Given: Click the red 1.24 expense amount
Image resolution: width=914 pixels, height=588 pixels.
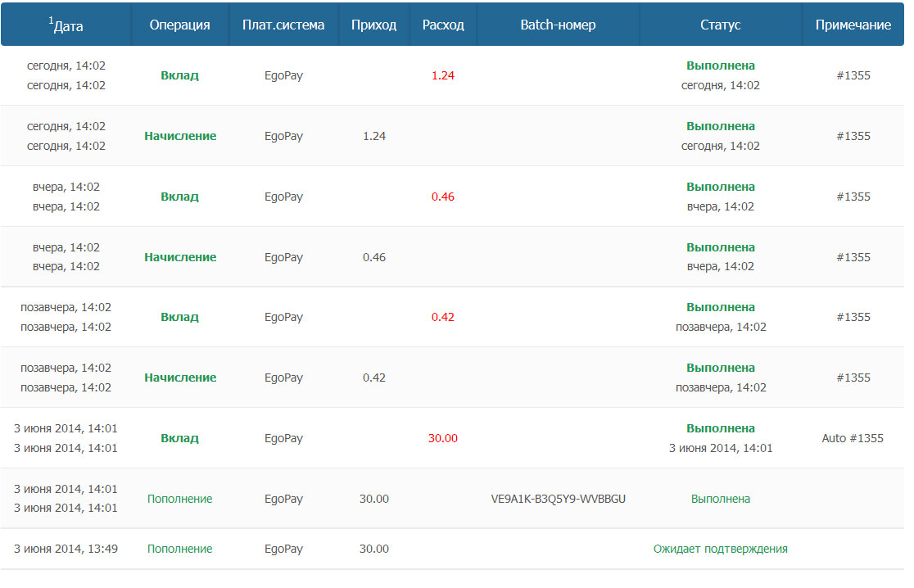Looking at the screenshot, I should click(x=443, y=75).
